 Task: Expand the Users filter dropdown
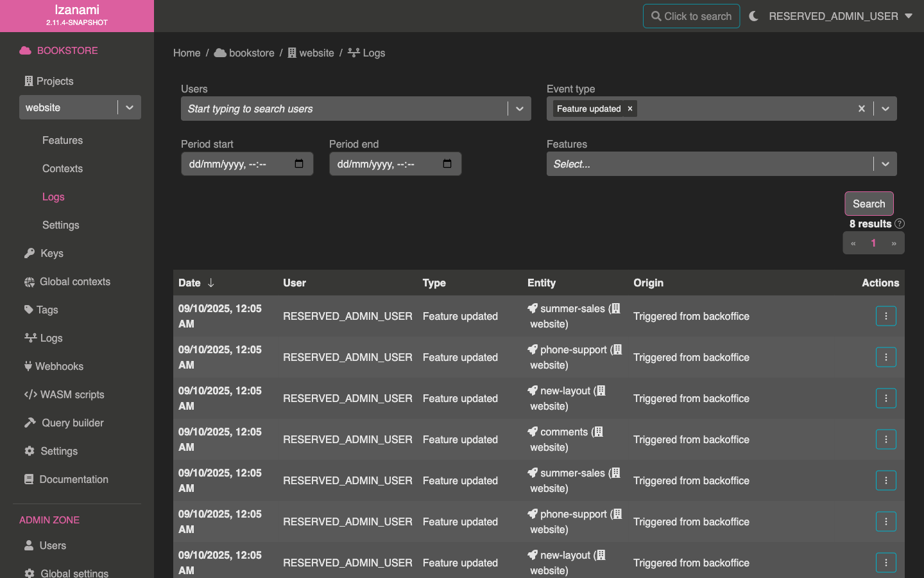(x=519, y=109)
